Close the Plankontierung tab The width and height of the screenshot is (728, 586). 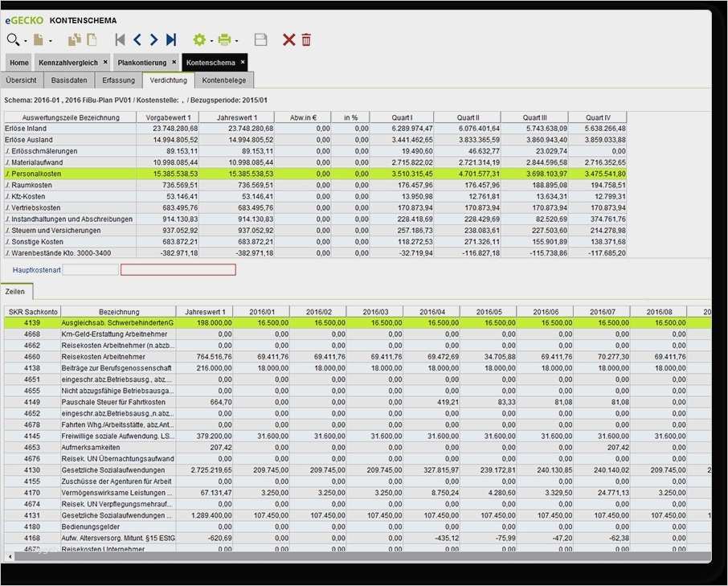pos(174,62)
